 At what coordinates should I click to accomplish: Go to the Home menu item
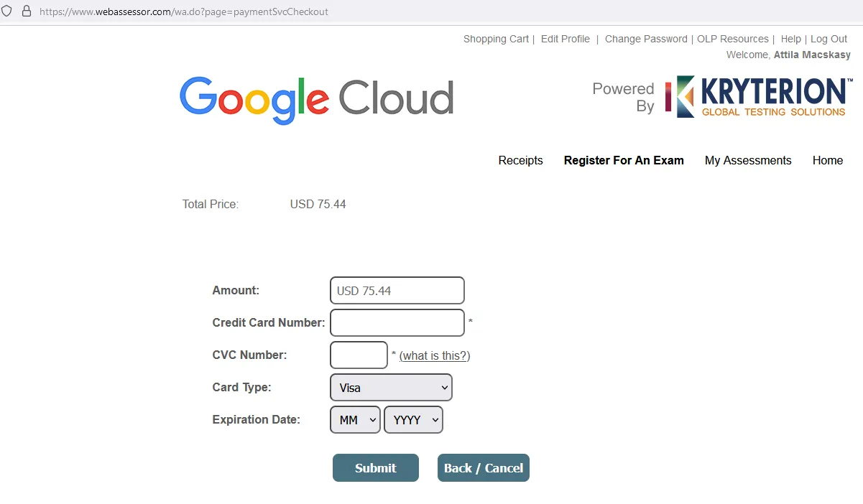pos(828,160)
